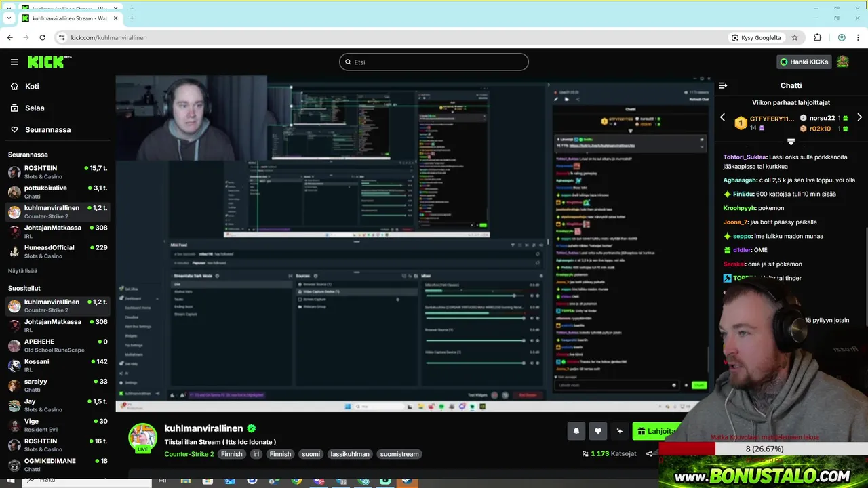Click the share icon
Screen dimensions: 868x488
pyautogui.click(x=650, y=453)
